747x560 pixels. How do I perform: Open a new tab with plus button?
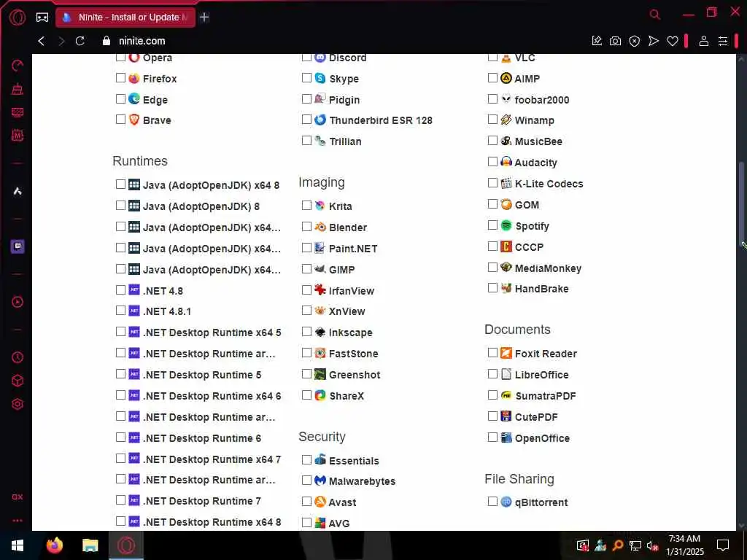pyautogui.click(x=204, y=17)
